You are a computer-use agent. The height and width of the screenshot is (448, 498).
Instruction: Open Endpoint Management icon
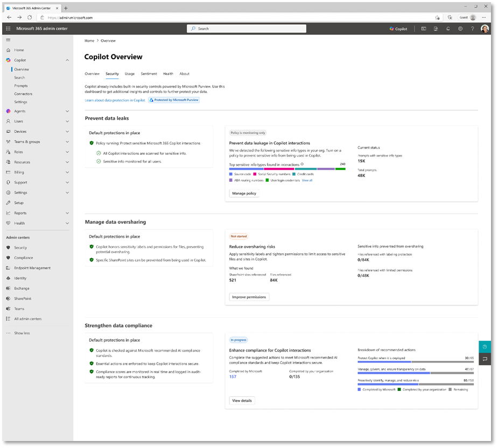tap(8, 268)
